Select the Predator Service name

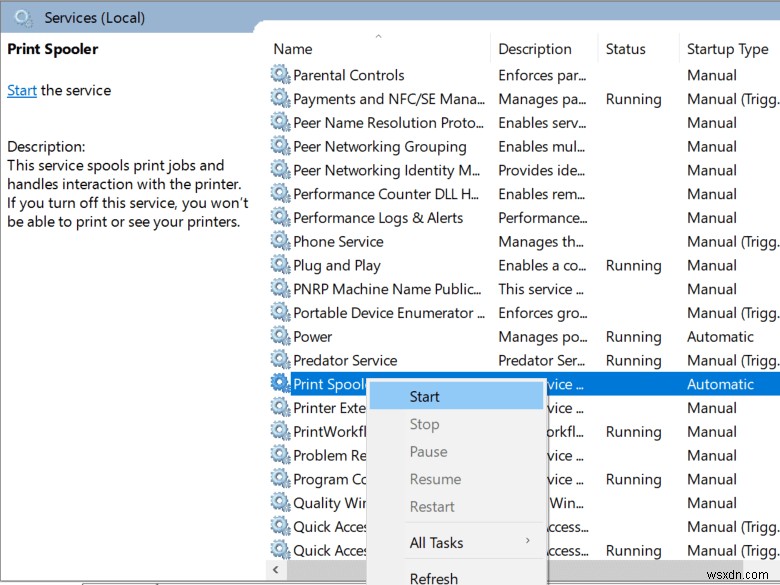pos(345,361)
